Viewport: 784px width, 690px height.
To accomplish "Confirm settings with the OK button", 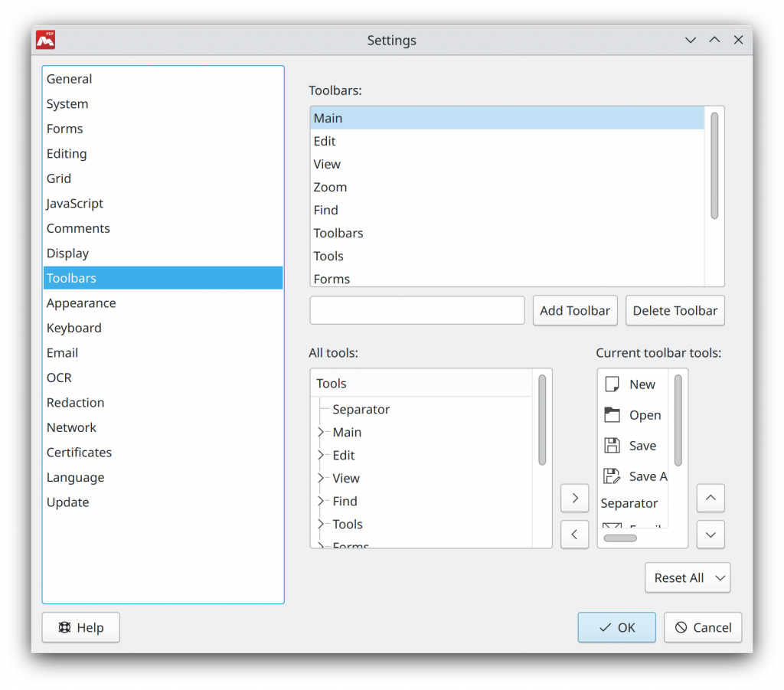I will [616, 627].
